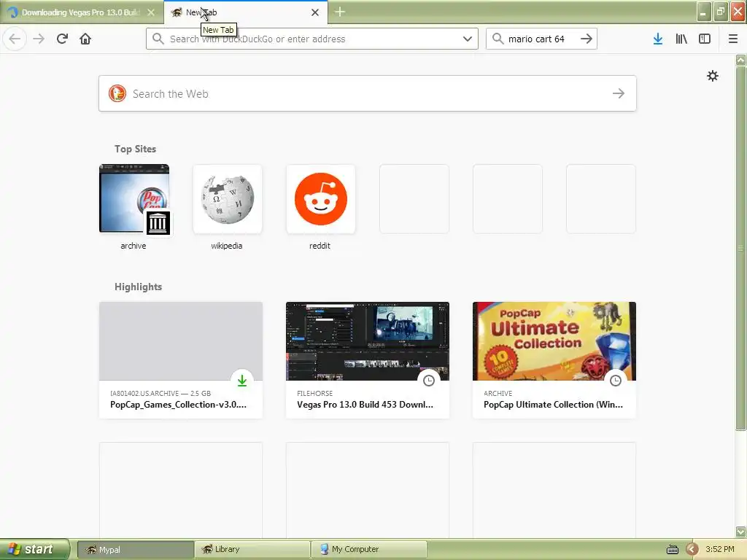Switch to the Library taskbar window

(x=252, y=550)
